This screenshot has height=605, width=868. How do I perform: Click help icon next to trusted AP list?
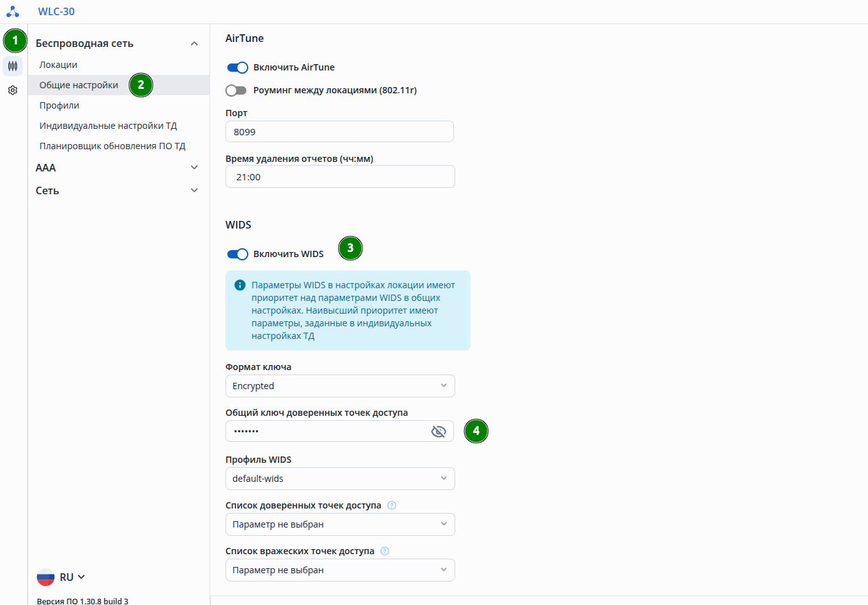point(392,505)
